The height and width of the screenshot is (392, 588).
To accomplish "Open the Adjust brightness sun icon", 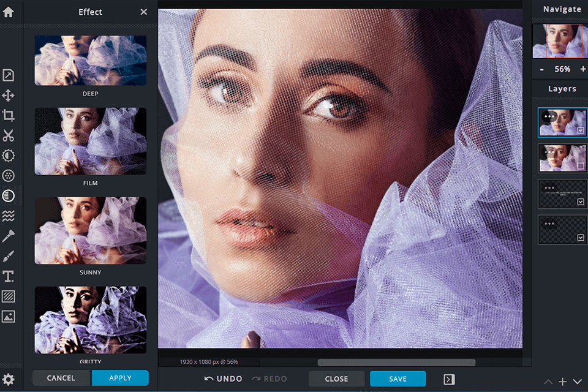I will (x=8, y=156).
